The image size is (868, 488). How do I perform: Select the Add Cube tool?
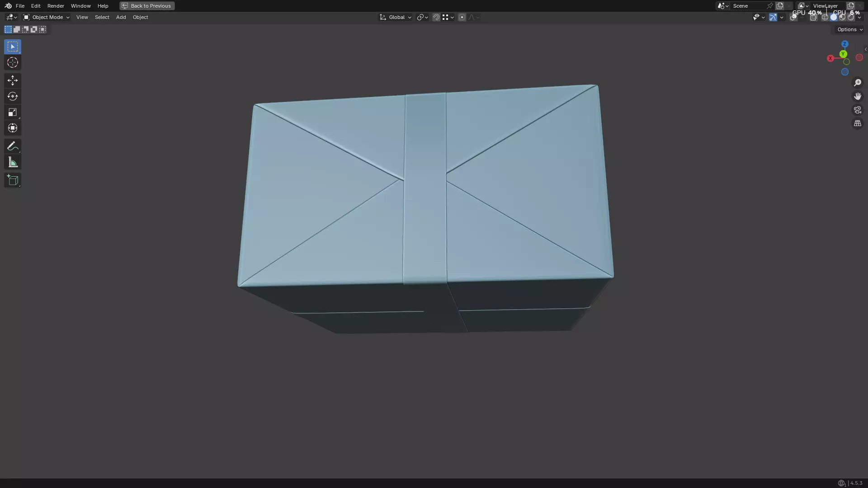(12, 180)
